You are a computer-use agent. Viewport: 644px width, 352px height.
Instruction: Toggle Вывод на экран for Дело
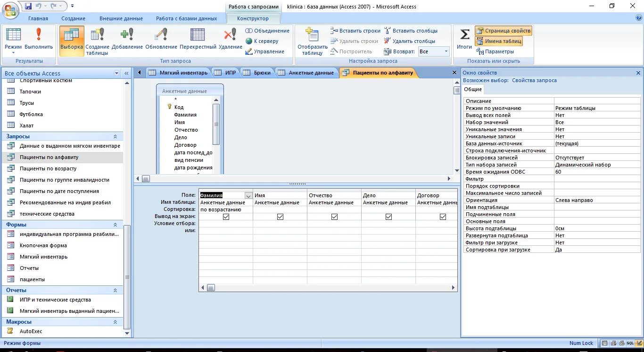(x=388, y=217)
